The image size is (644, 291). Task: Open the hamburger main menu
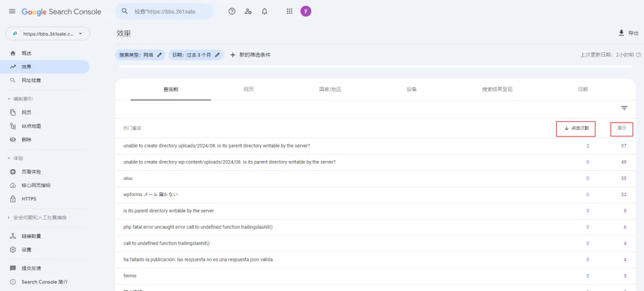pos(12,11)
